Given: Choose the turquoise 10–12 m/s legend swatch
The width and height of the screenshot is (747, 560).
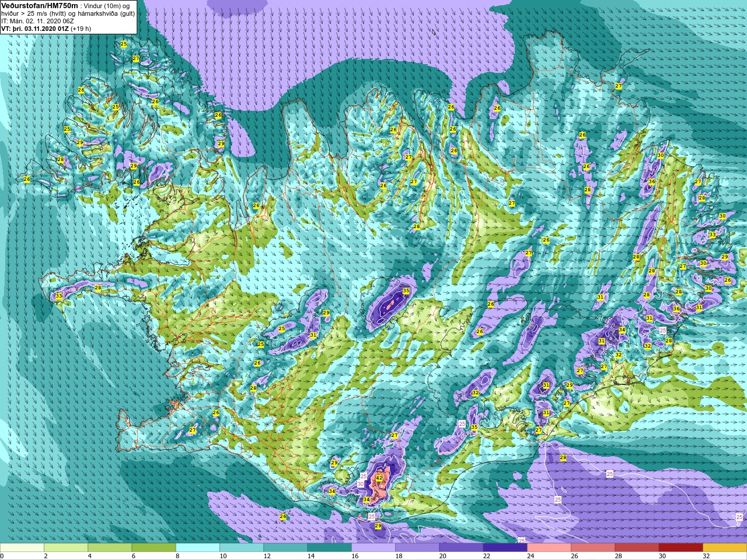Looking at the screenshot, I should [242, 548].
